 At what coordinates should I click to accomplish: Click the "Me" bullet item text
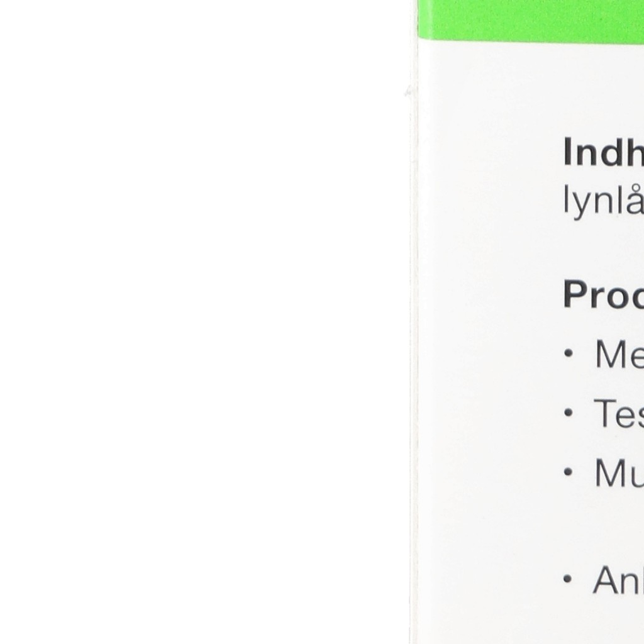coord(618,355)
